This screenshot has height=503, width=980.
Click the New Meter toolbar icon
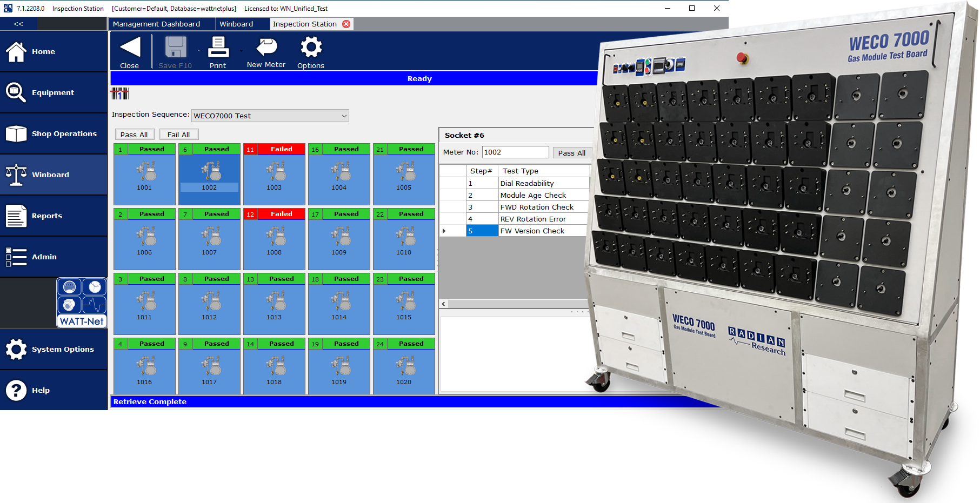pyautogui.click(x=266, y=48)
